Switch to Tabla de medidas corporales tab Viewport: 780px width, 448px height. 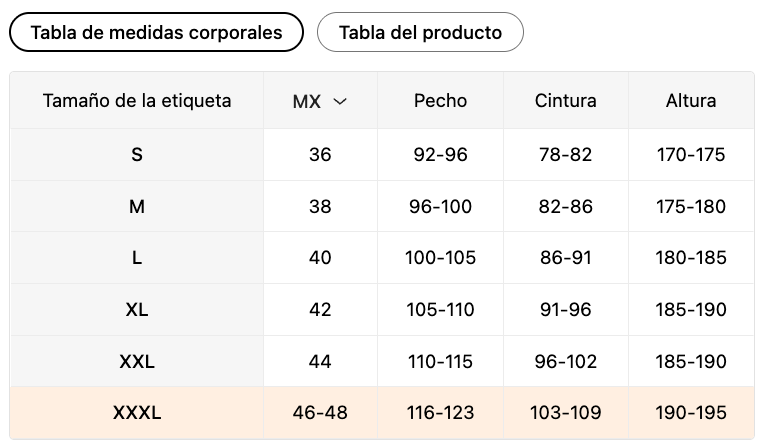pos(156,32)
